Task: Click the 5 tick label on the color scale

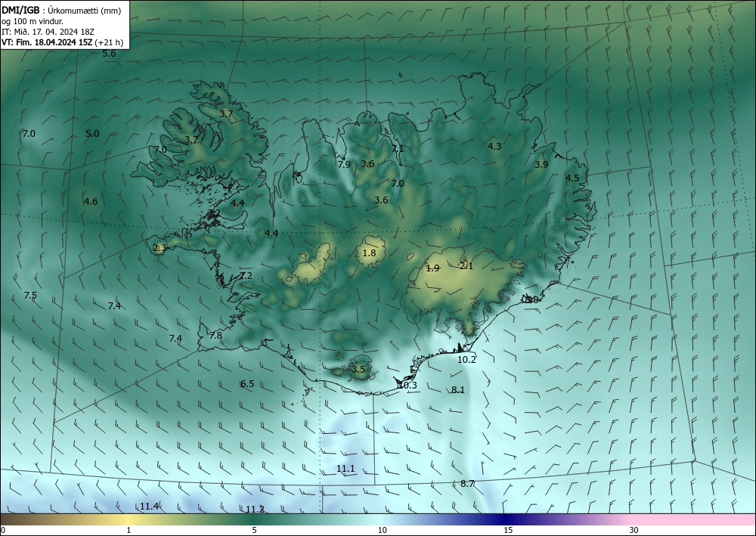Action: [254, 531]
